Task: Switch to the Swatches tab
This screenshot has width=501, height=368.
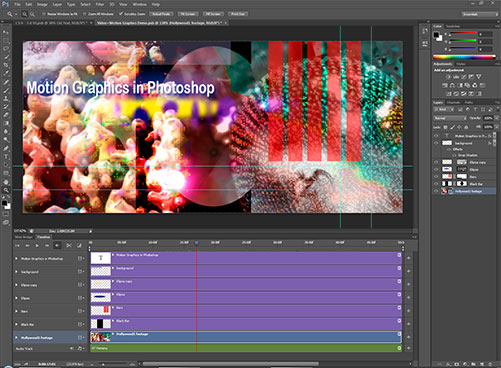Action: coord(453,26)
